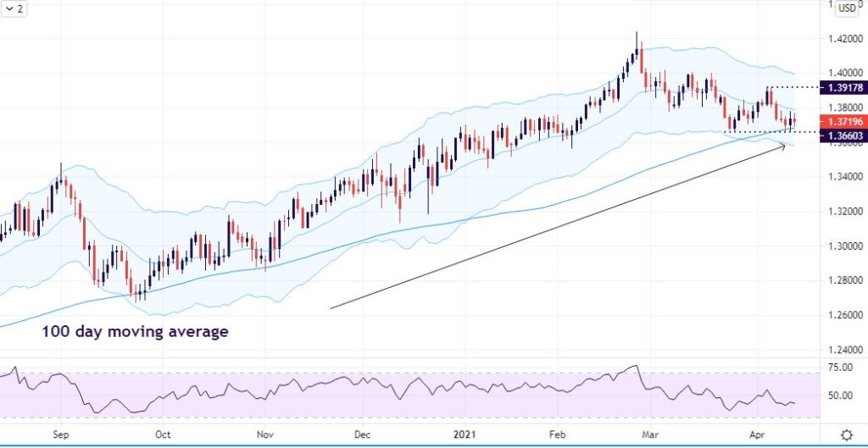Select the '100 day moving average' text annotation

point(135,332)
